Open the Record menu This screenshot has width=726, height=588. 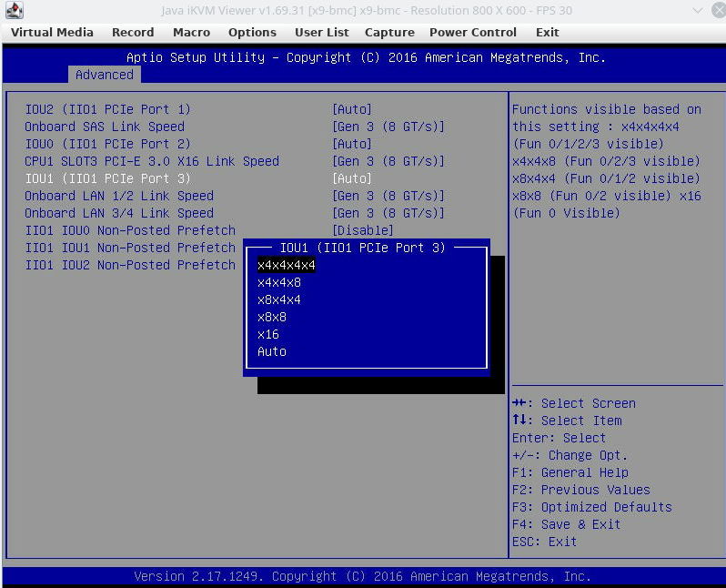[133, 33]
